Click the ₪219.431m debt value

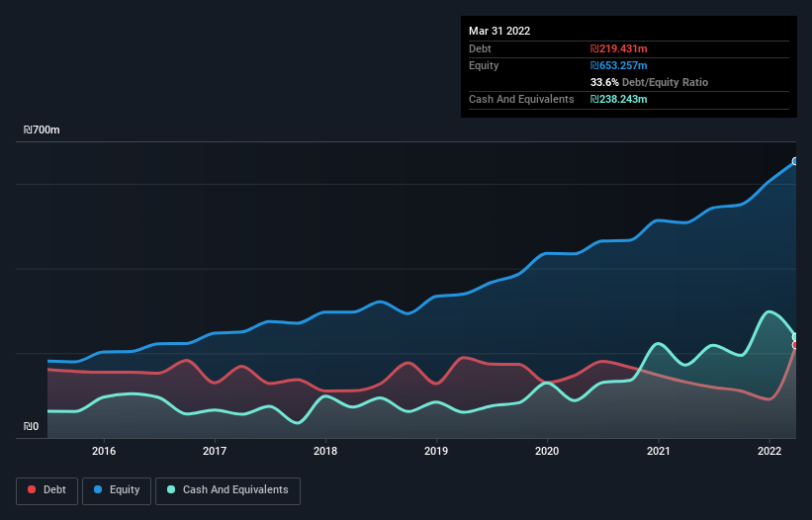pos(619,48)
